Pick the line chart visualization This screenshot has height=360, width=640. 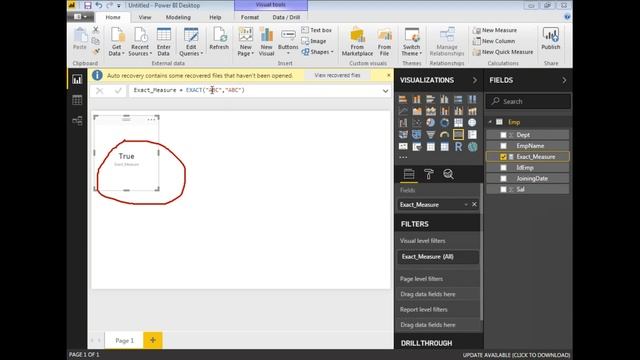click(403, 111)
